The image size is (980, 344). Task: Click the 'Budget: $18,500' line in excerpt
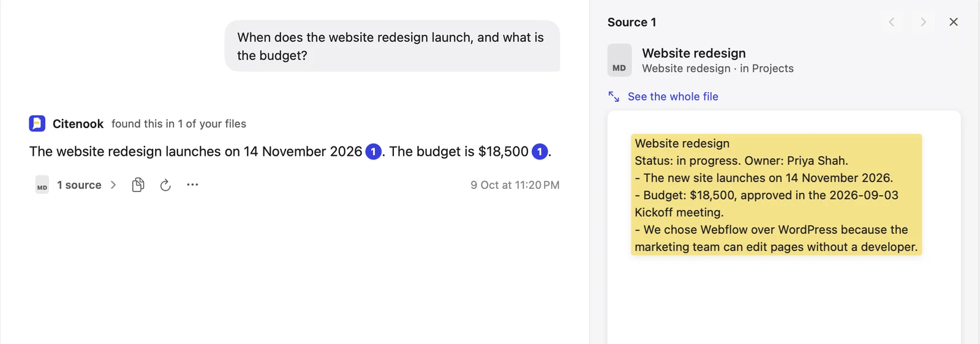766,204
